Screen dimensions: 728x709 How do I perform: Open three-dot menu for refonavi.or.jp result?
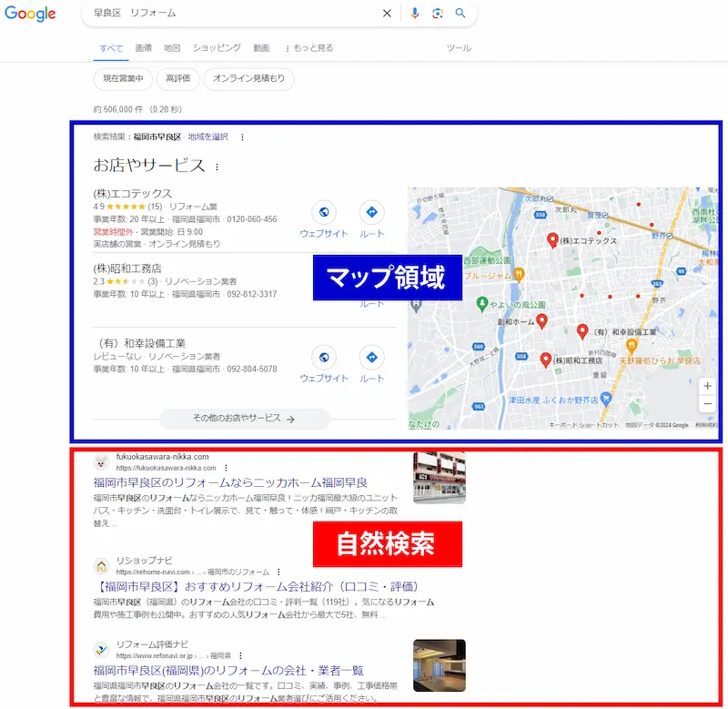240,655
